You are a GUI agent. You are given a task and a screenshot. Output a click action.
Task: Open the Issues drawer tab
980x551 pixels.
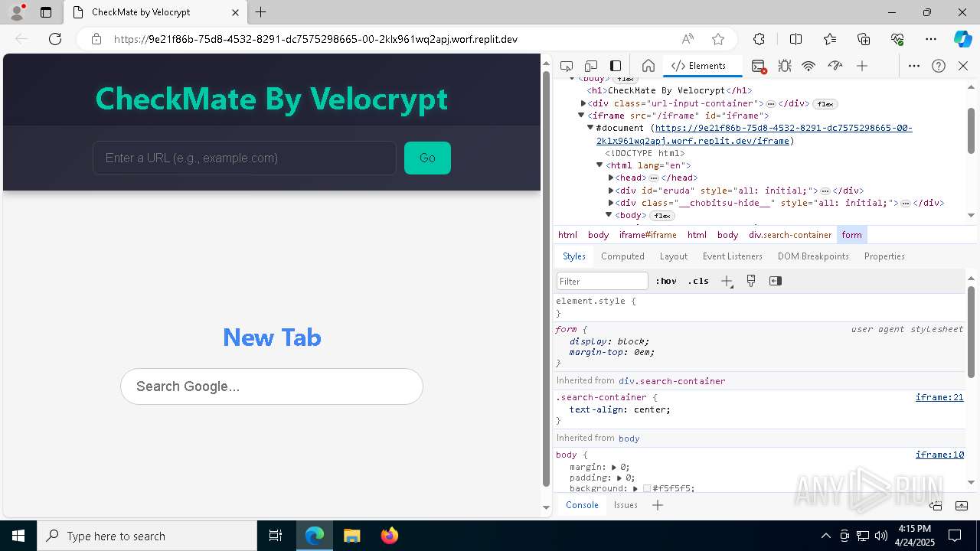tap(626, 505)
